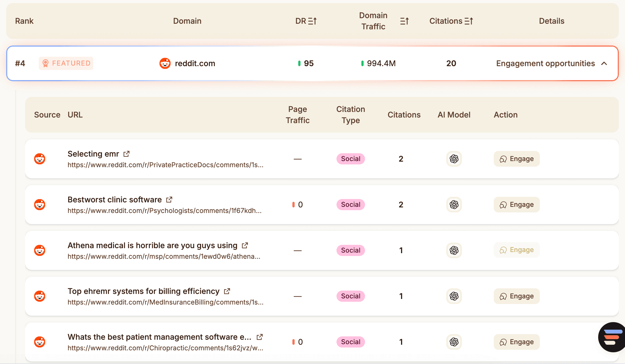Open 'Selecting emr' title link
Viewport: 625px width, 364px height.
(x=93, y=154)
